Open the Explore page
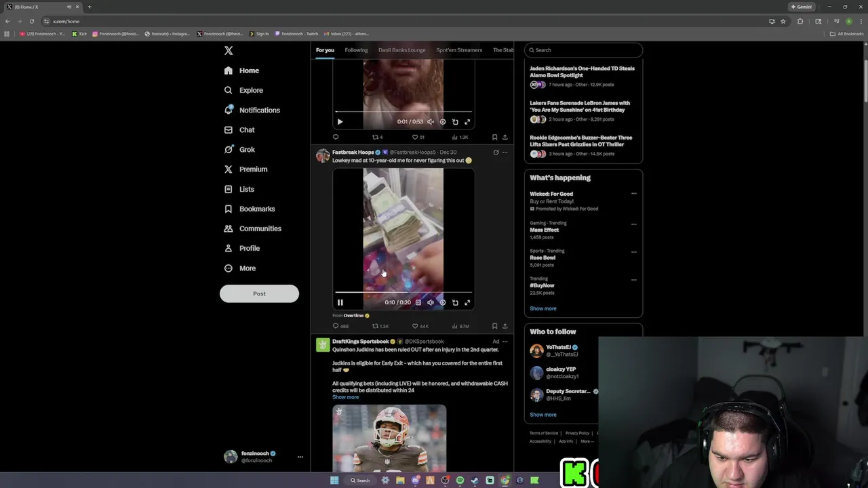Screen dimensions: 868x488 coord(243,90)
